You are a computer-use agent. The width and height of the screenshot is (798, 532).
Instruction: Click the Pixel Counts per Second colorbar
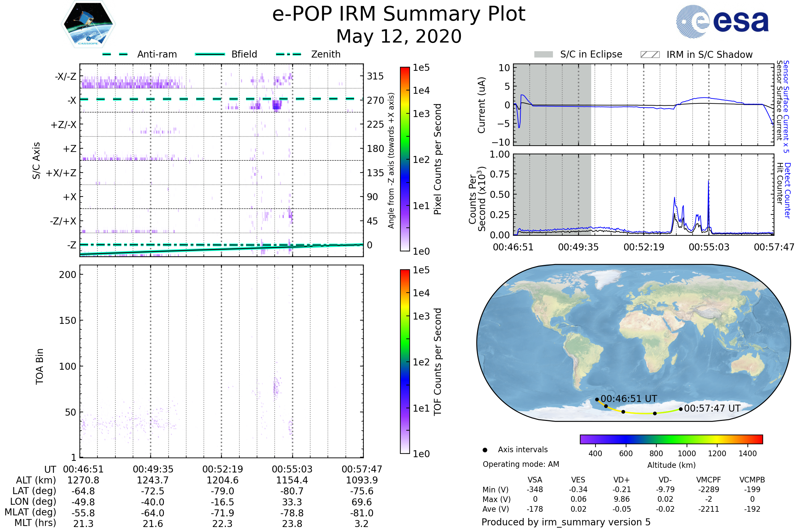tap(405, 159)
